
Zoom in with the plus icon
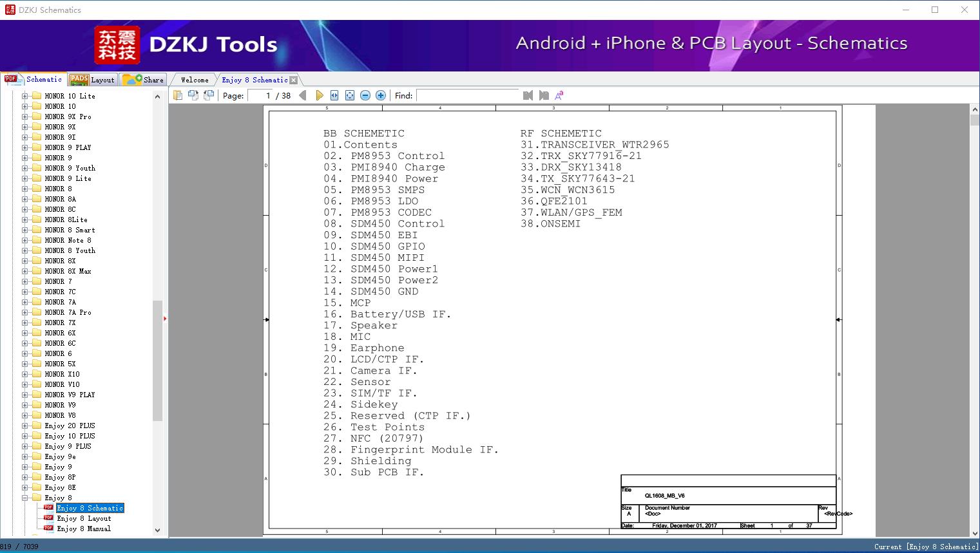pos(381,95)
